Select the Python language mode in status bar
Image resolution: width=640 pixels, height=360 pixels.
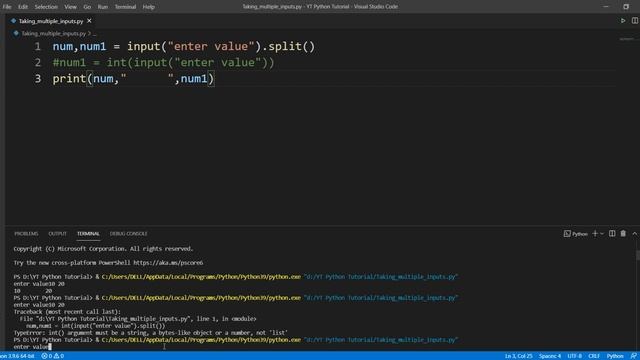(x=615, y=356)
